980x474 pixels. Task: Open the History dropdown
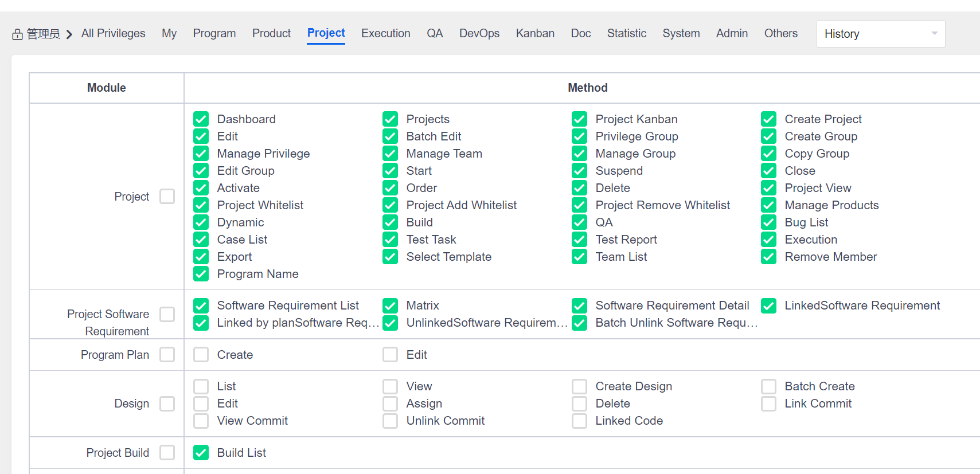tap(880, 34)
